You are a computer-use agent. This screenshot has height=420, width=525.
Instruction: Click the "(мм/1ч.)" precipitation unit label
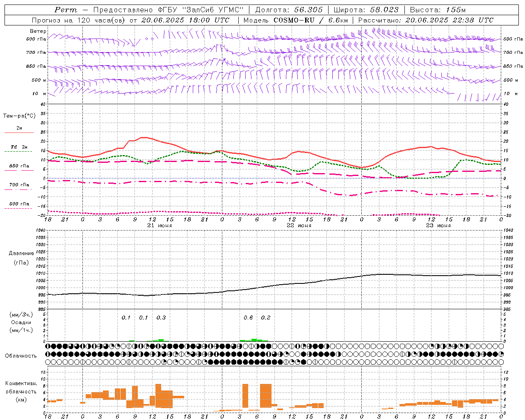tap(21, 330)
